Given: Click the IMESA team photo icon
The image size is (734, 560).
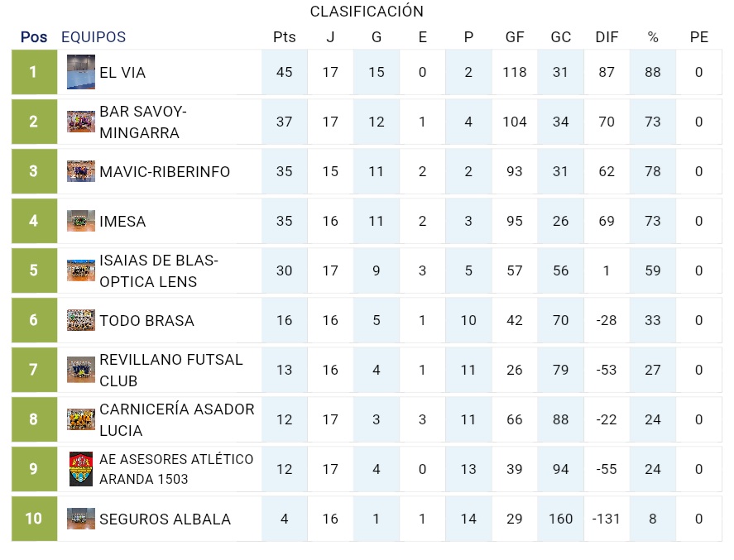Looking at the screenshot, I should click(x=81, y=221).
